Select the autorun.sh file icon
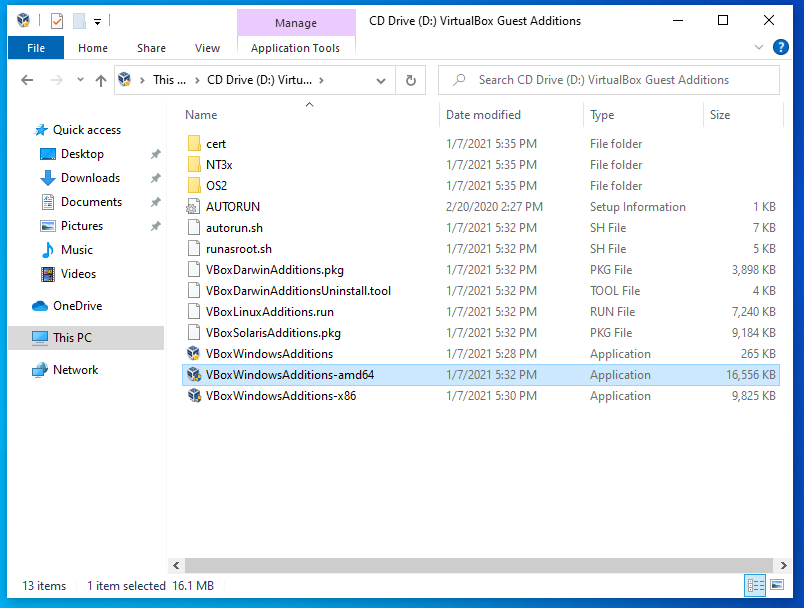Viewport: 804px width, 608px height. tap(194, 228)
